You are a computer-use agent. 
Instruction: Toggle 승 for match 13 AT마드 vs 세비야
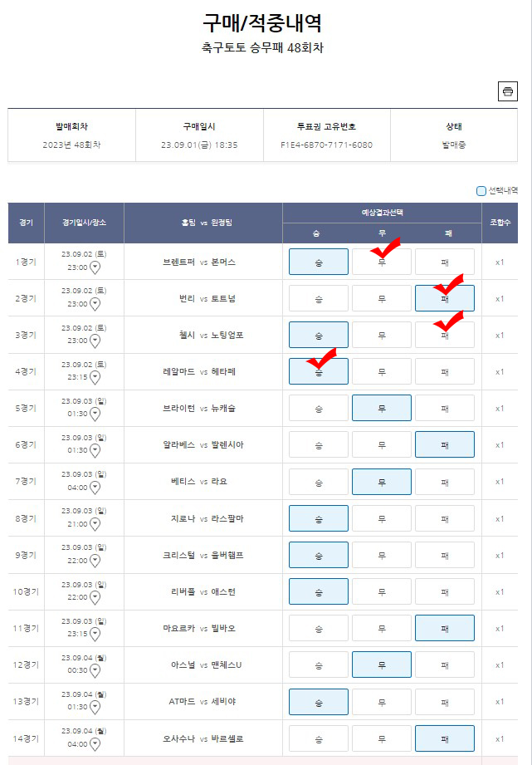coord(319,702)
